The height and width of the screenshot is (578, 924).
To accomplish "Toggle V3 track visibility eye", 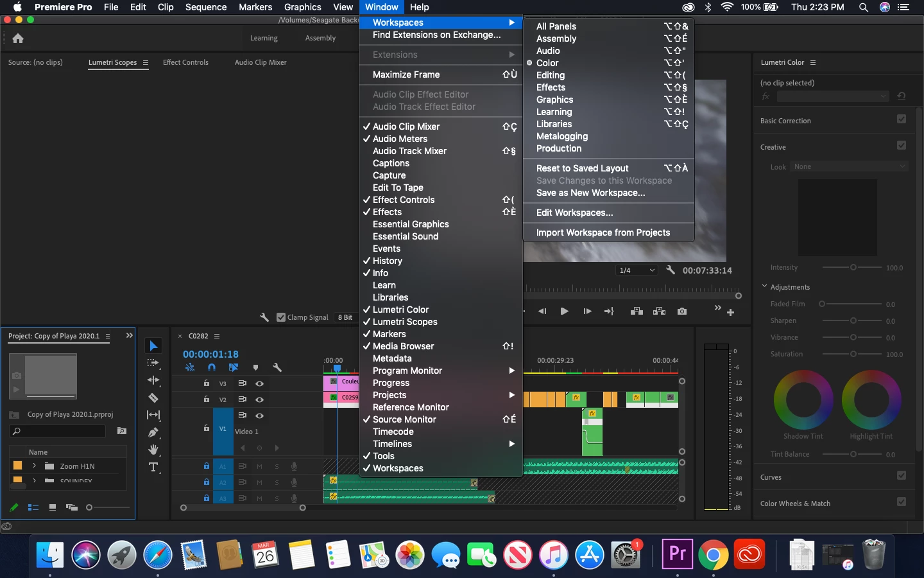I will click(259, 383).
